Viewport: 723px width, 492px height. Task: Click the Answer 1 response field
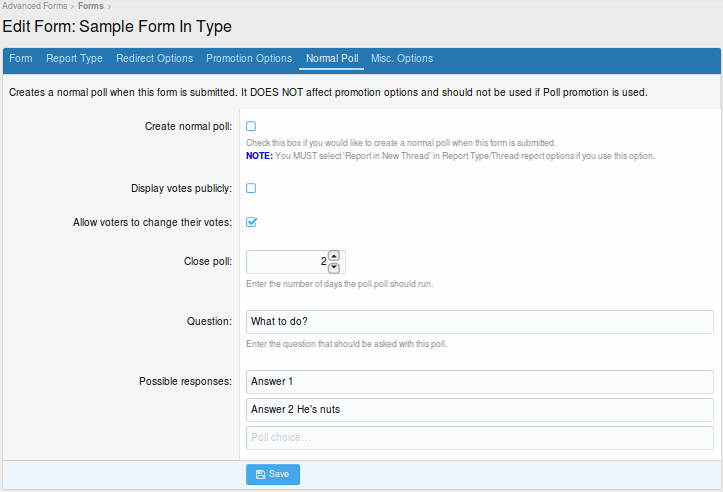479,382
